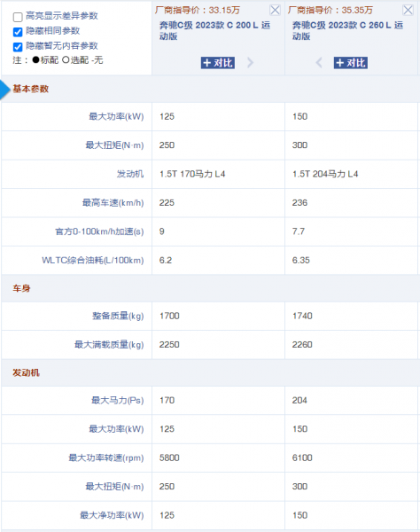Viewport: 420px width, 532px height.
Task: Click the 最大扭矩(N·m) label under 基本参数
Action: (x=114, y=145)
